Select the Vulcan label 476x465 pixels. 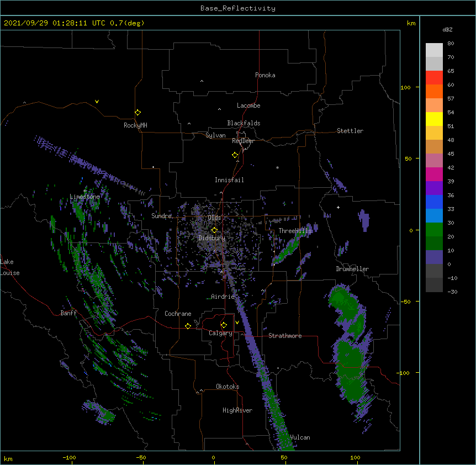tap(300, 437)
